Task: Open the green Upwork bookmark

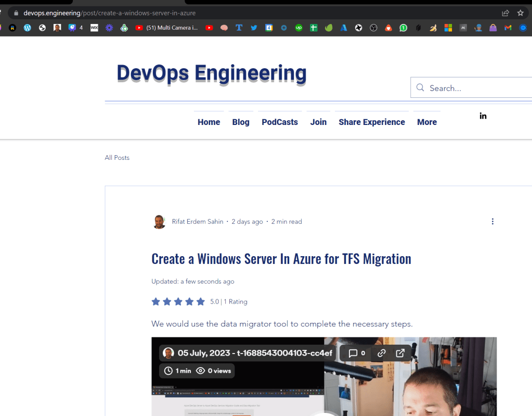Action: 299,28
